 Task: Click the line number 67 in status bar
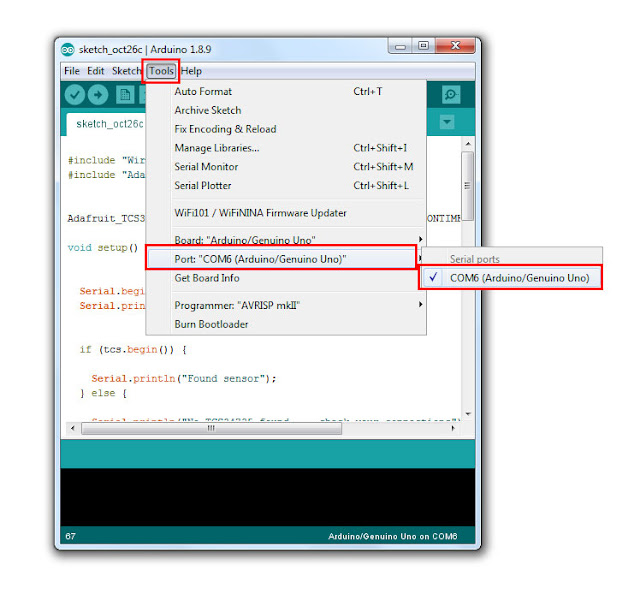pos(70,536)
